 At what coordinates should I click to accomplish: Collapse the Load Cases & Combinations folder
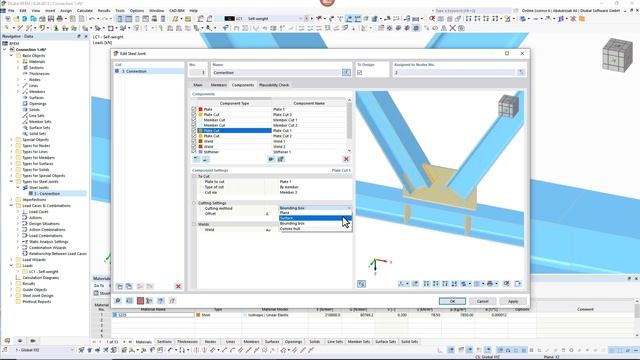tap(11, 206)
